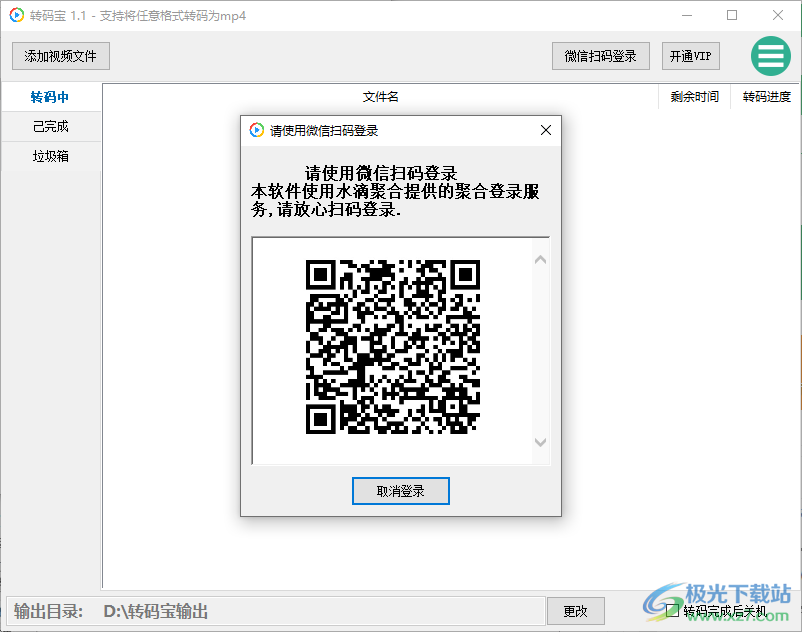Click 添加视频文件 to add video files
Viewport: 802px width, 632px height.
(x=61, y=56)
